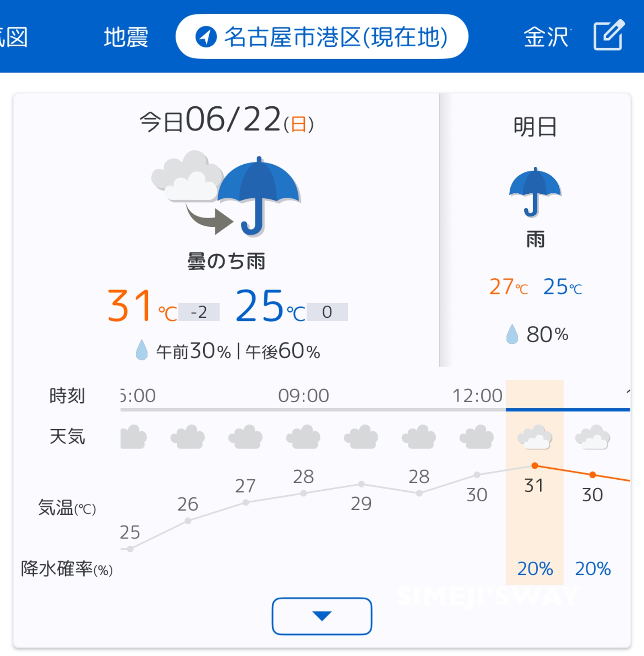This screenshot has height=656, width=644.
Task: Tap the raindrop icon beside 午前30%
Action: 142,350
